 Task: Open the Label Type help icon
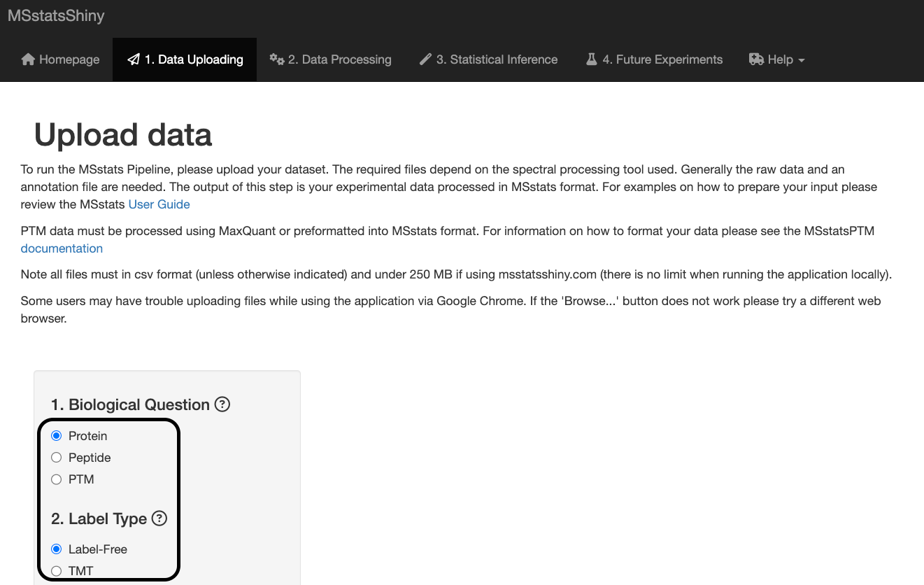(159, 519)
